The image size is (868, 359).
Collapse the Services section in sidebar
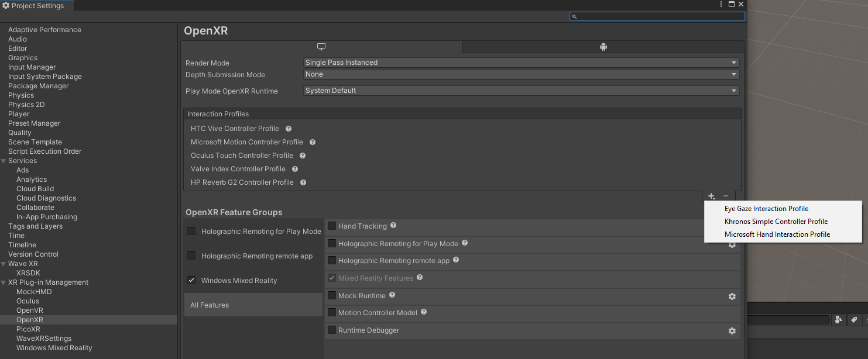tap(4, 161)
